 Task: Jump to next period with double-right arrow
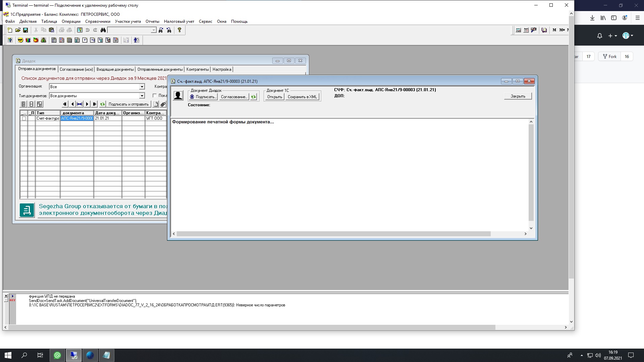[95, 104]
